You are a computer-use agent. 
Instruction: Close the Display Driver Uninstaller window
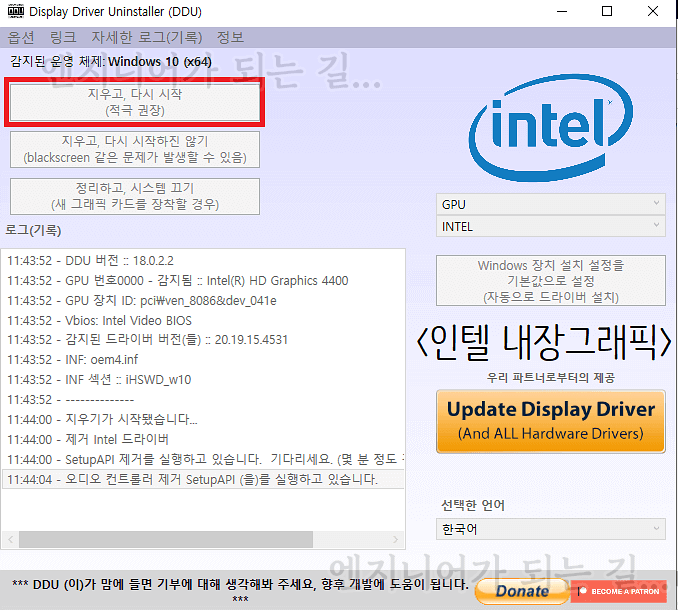[653, 11]
